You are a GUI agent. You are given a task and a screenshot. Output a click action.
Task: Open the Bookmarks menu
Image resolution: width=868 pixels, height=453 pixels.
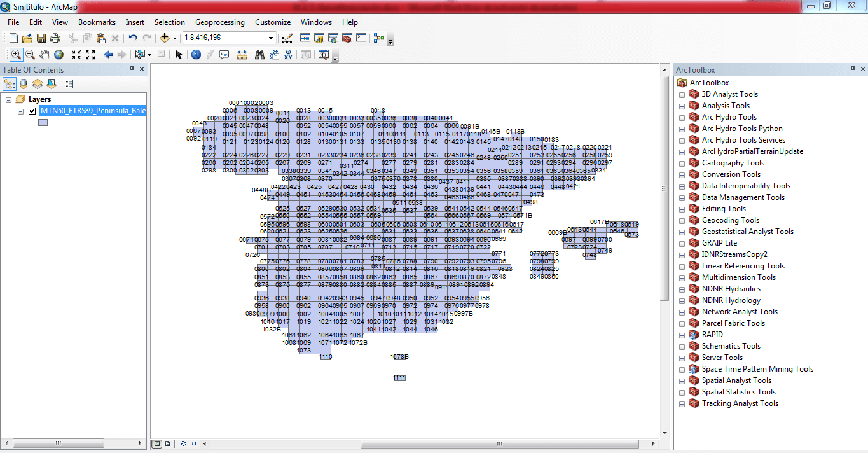pos(97,22)
